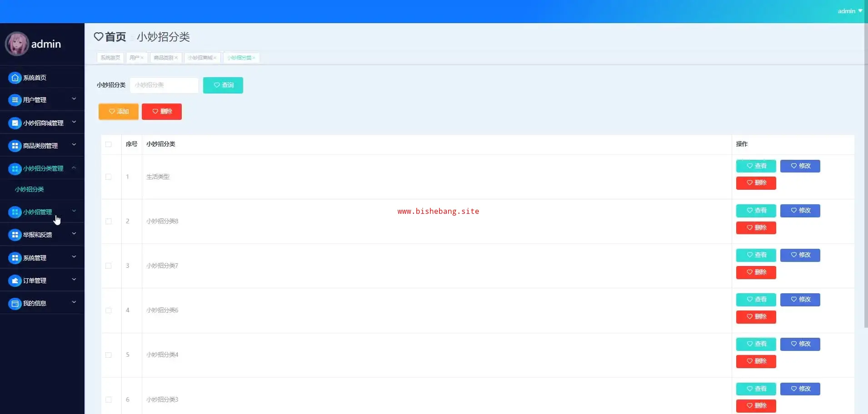Click the admin avatar picture in sidebar
Image resolution: width=868 pixels, height=414 pixels.
17,44
